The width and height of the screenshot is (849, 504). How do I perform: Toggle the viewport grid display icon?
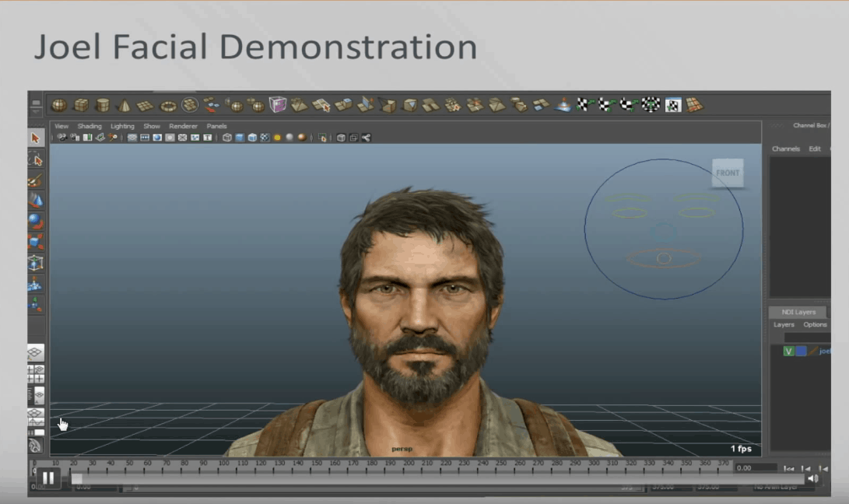(x=132, y=138)
